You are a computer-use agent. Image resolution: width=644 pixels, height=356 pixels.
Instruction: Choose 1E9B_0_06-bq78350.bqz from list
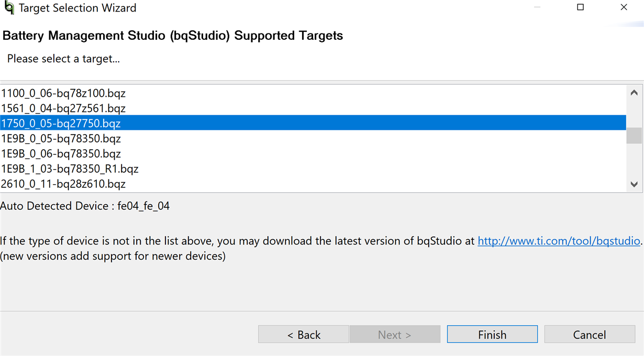(x=313, y=154)
